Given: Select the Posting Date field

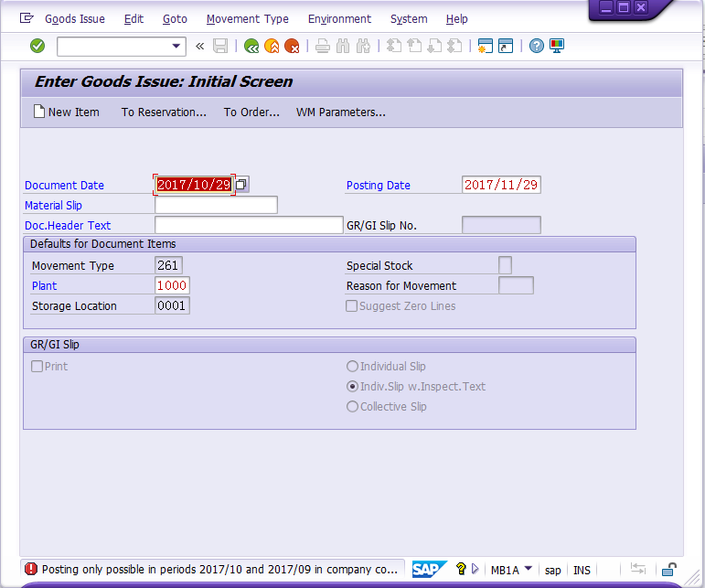Looking at the screenshot, I should pos(501,185).
